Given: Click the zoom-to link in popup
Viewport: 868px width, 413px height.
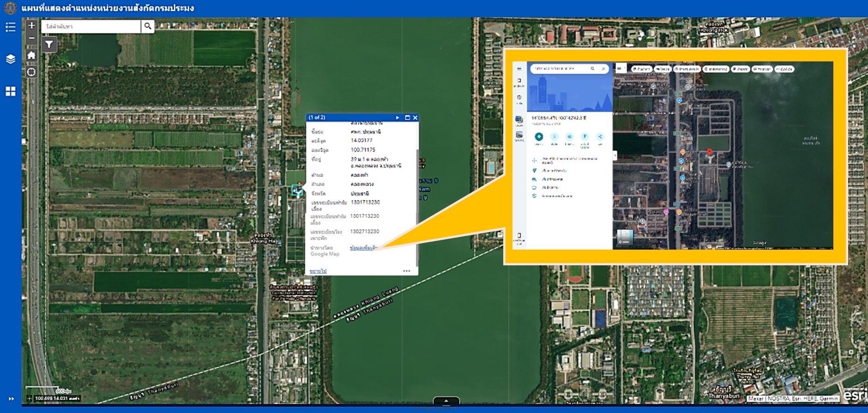Looking at the screenshot, I should [x=318, y=271].
